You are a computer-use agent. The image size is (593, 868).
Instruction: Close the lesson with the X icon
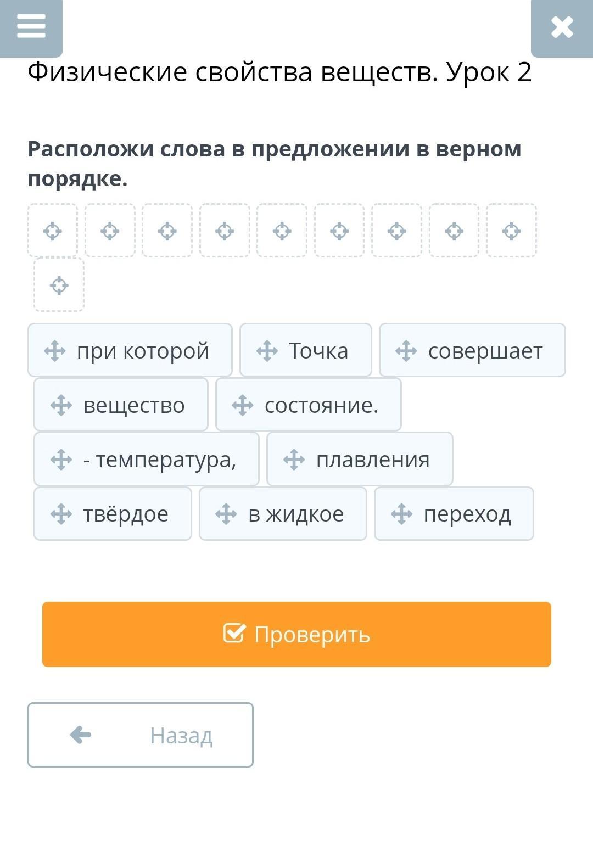[562, 27]
